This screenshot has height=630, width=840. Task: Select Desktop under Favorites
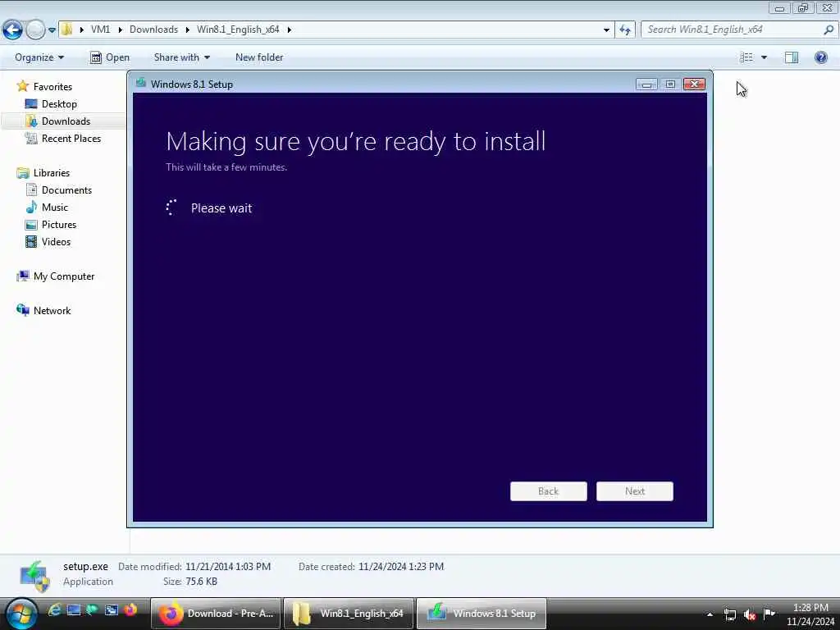click(59, 104)
